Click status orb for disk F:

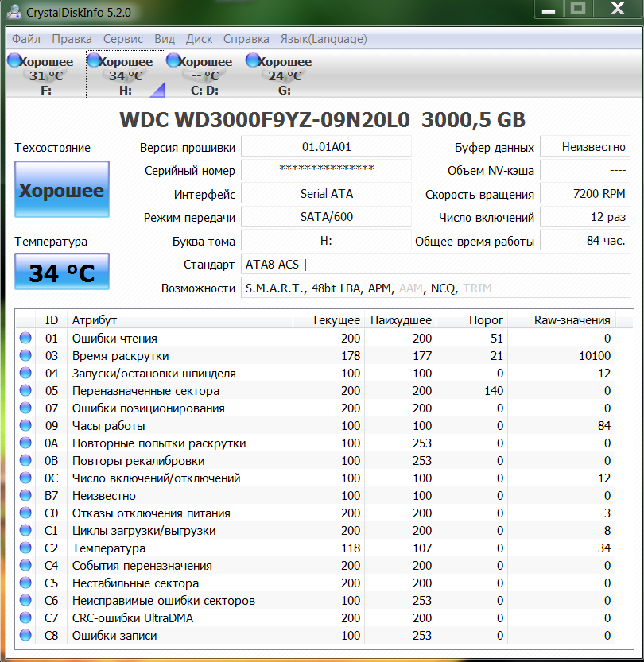[x=14, y=60]
